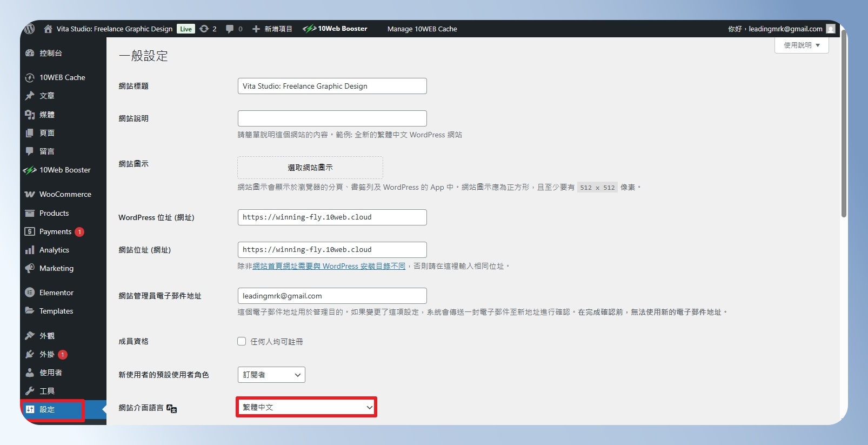Click the Marketing megaphone icon
Image resolution: width=868 pixels, height=445 pixels.
click(30, 268)
